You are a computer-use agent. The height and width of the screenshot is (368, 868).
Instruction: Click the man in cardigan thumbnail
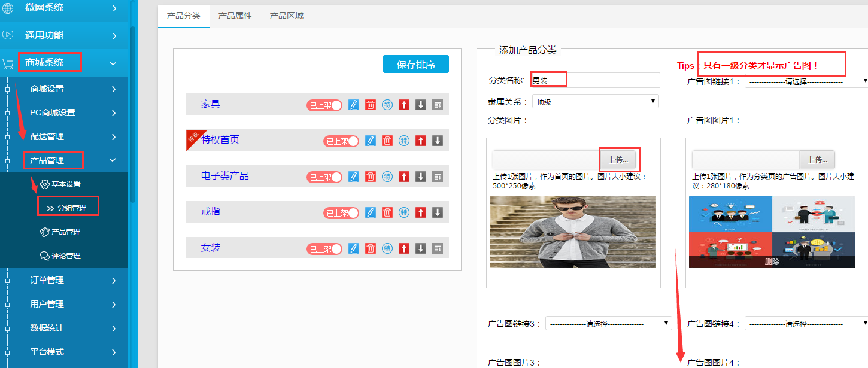[x=572, y=232]
